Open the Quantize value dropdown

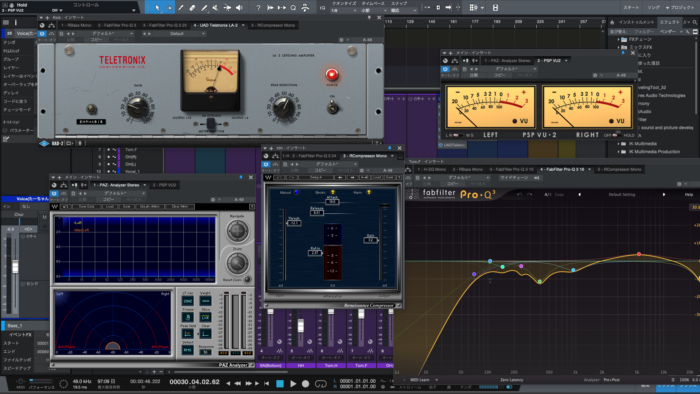click(344, 11)
